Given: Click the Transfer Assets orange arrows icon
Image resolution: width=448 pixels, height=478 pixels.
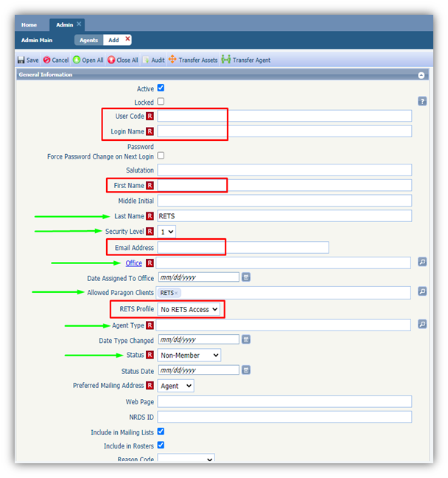Looking at the screenshot, I should (172, 59).
